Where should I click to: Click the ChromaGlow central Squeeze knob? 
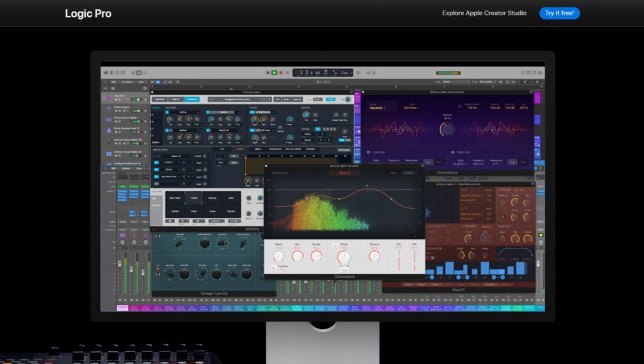pos(447,130)
